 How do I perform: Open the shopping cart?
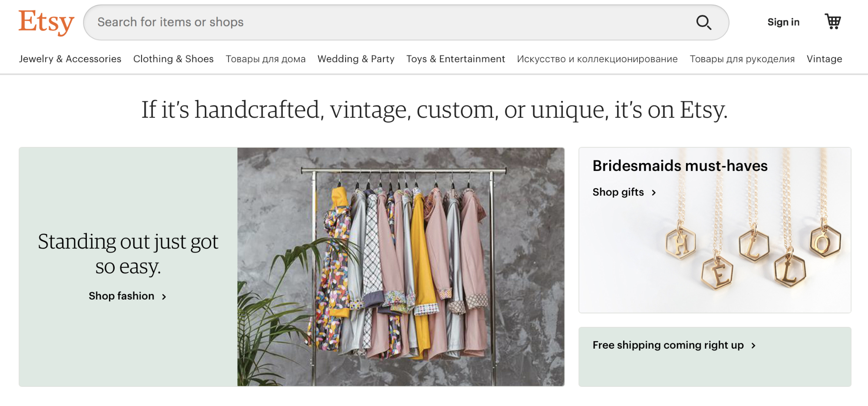point(832,21)
